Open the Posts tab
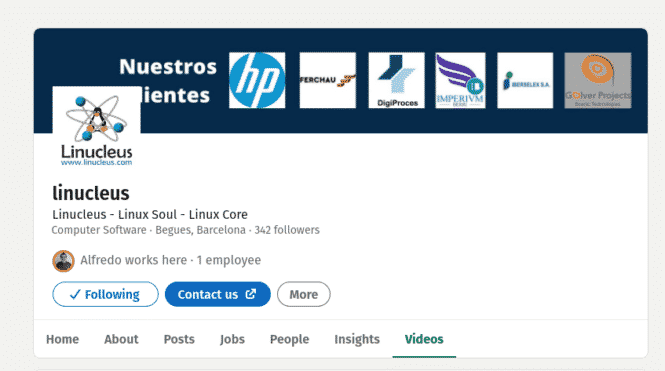Screen dimensions: 665x371 [179, 339]
